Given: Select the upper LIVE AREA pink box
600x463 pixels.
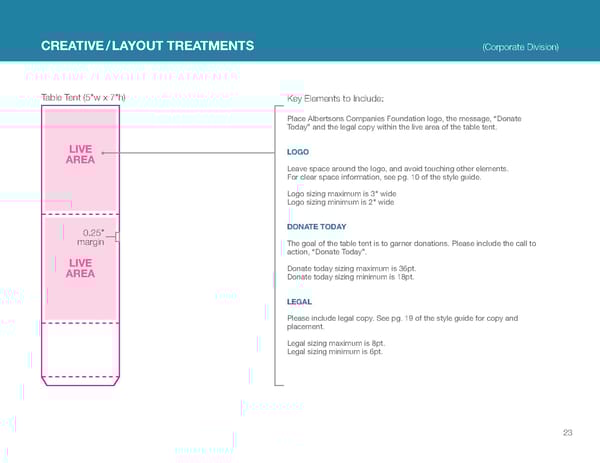Looking at the screenshot, I should pyautogui.click(x=80, y=160).
